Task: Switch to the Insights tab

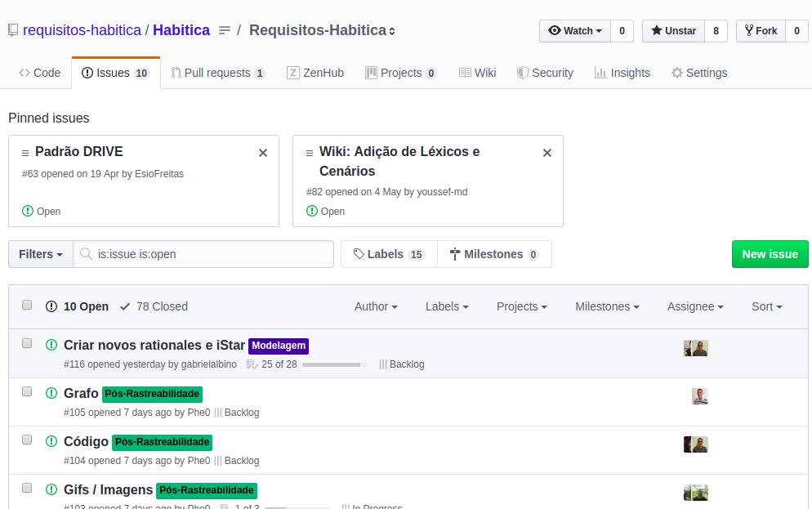Action: 622,73
